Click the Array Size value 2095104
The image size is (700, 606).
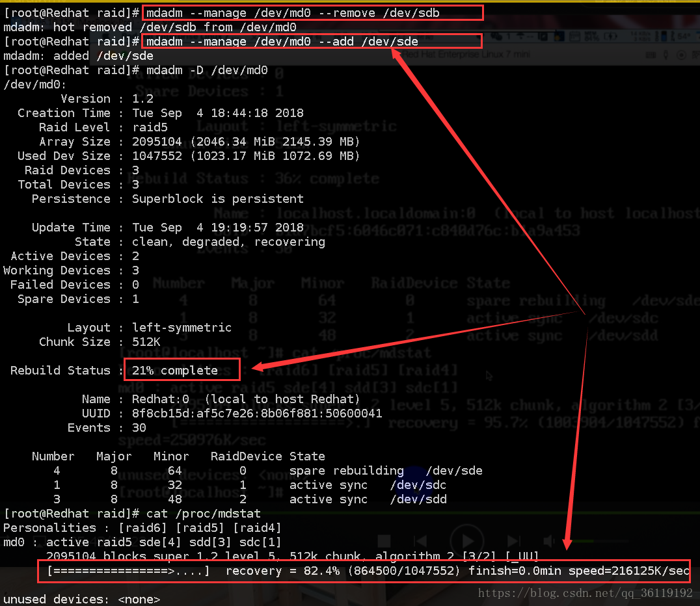pos(157,142)
